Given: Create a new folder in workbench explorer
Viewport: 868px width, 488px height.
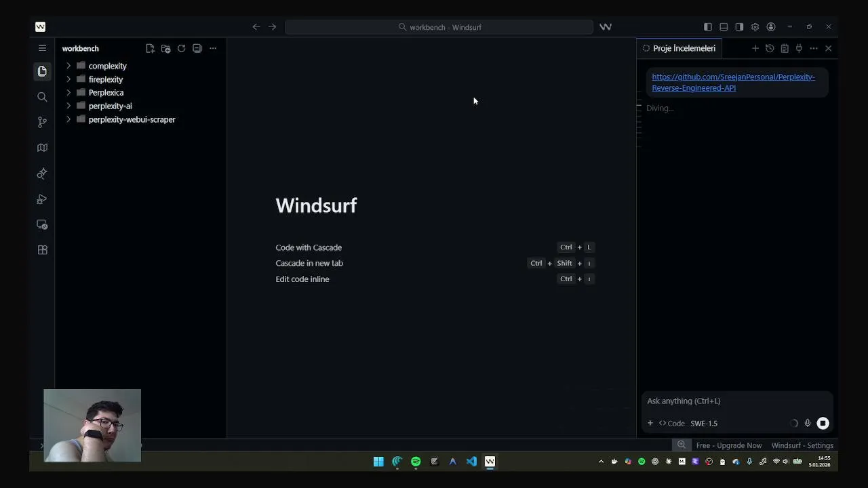Looking at the screenshot, I should coord(165,48).
